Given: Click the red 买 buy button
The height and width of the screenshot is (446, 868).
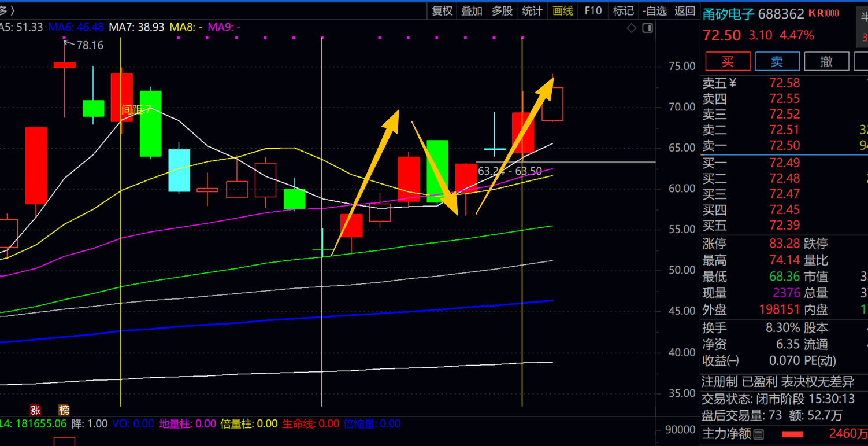Looking at the screenshot, I should click(x=728, y=61).
